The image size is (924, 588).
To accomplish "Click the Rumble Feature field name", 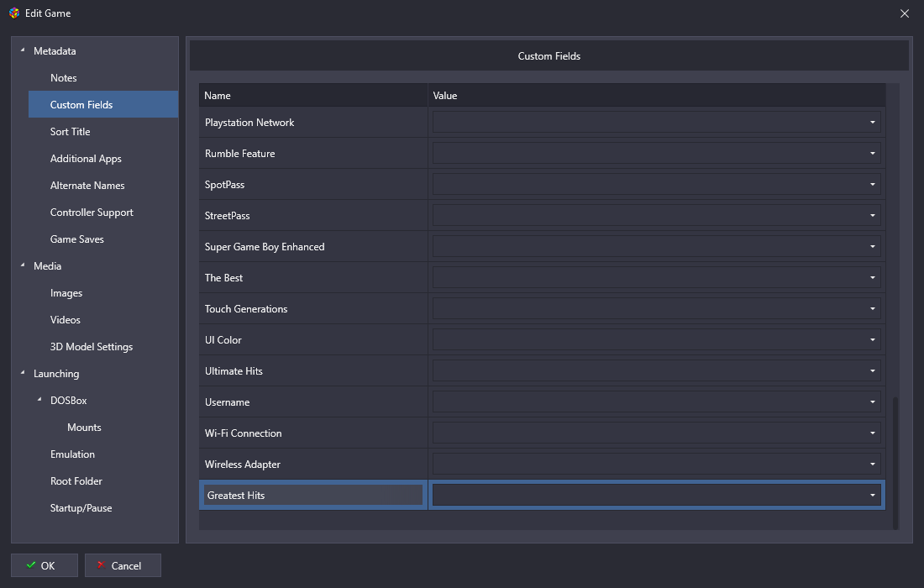I will coord(240,153).
